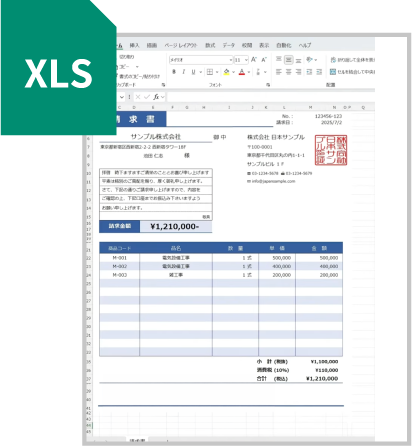Decrease font size with small A icon
This screenshot has height=446, width=412.
[x=264, y=60]
